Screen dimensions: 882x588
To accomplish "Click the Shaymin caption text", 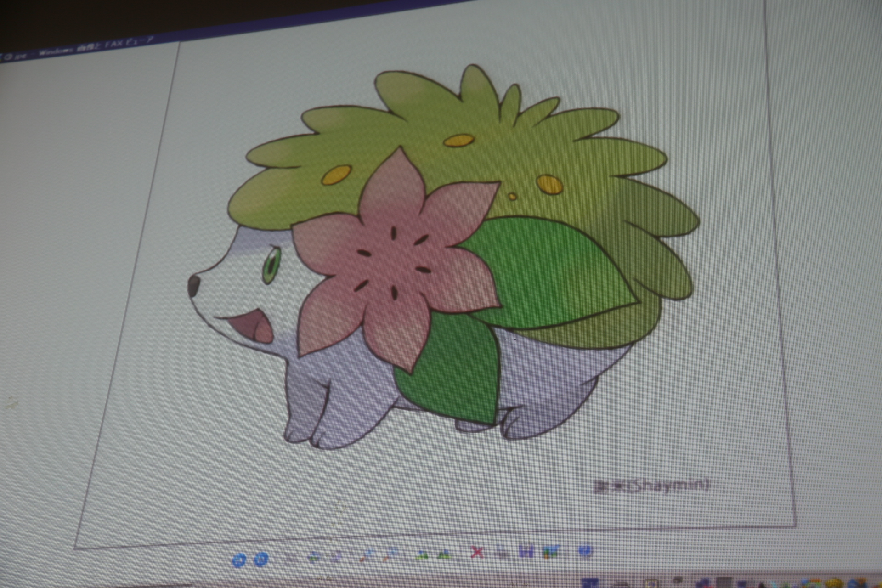I will coord(651,486).
